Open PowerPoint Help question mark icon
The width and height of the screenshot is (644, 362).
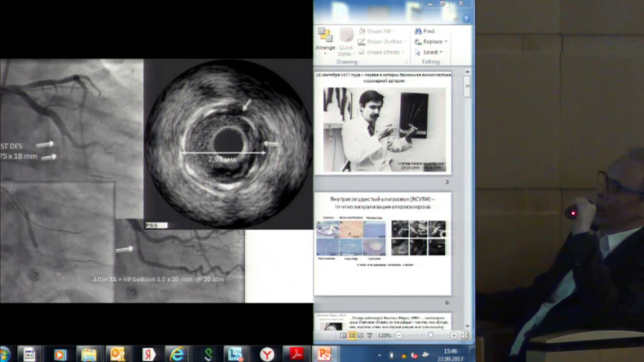tap(466, 19)
